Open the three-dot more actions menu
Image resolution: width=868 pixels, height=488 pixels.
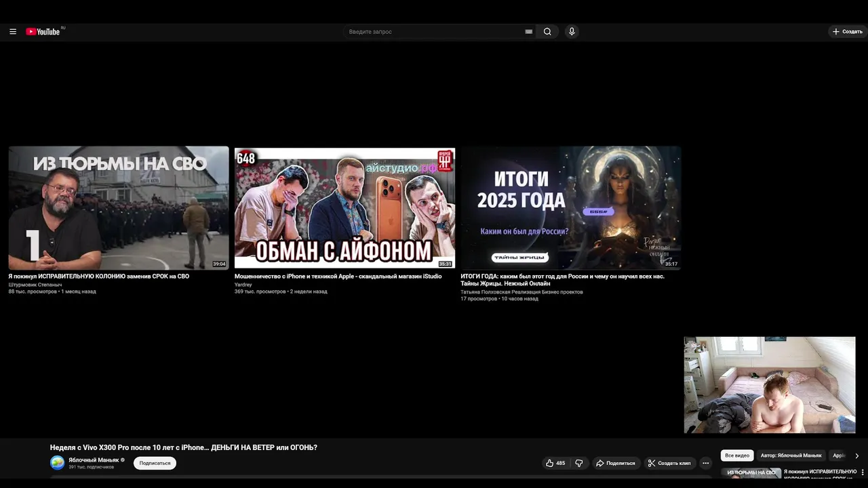click(x=705, y=463)
